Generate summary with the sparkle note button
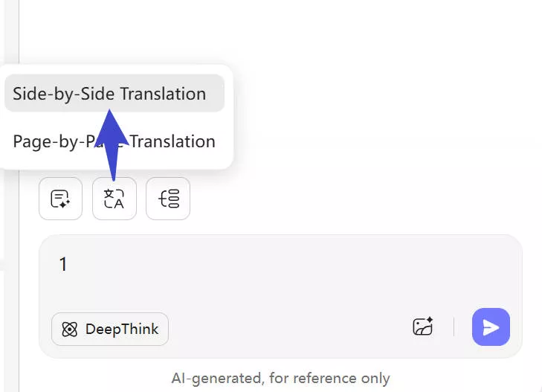This screenshot has width=542, height=392. (x=60, y=199)
